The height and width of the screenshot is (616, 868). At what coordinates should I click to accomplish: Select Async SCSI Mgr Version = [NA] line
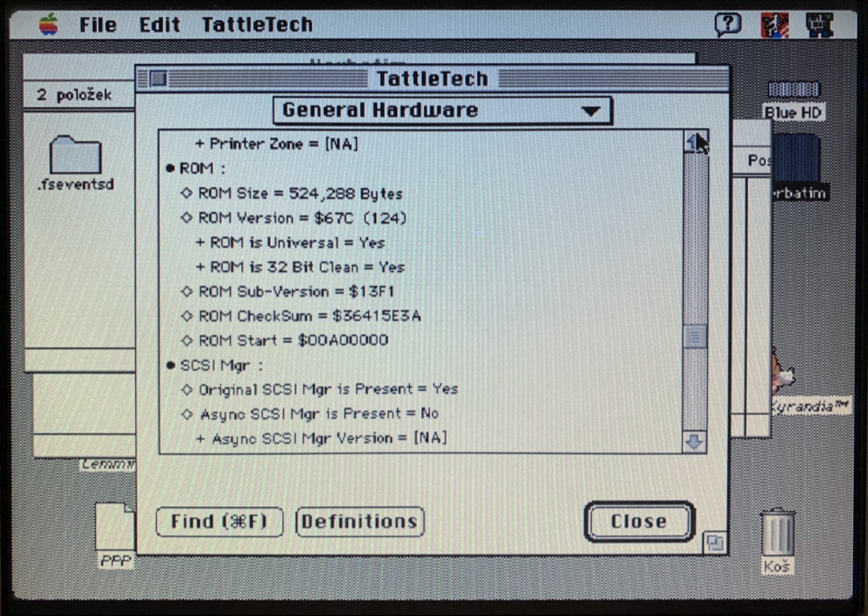(321, 439)
